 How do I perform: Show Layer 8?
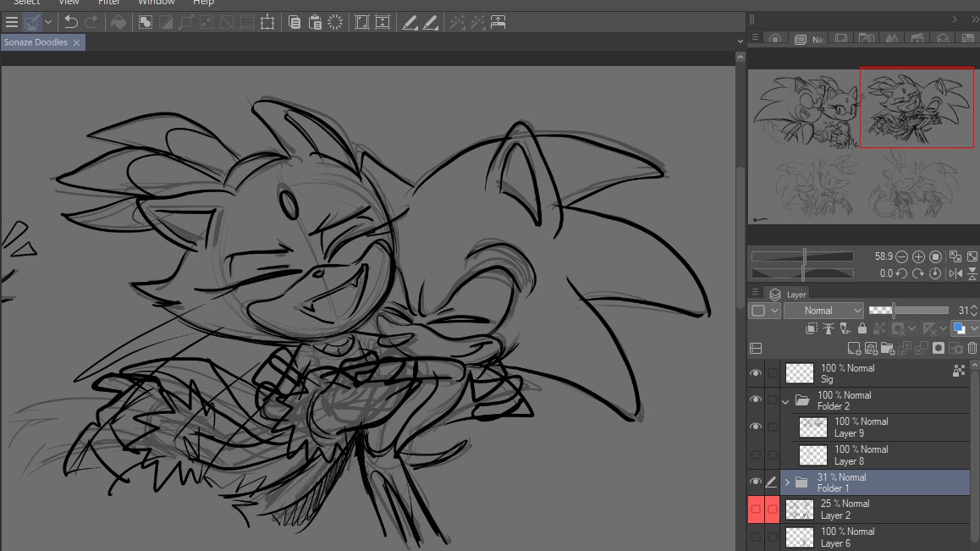pos(756,455)
